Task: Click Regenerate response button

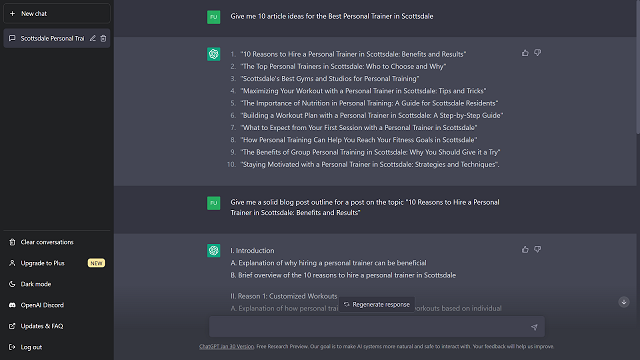Action: tap(376, 304)
